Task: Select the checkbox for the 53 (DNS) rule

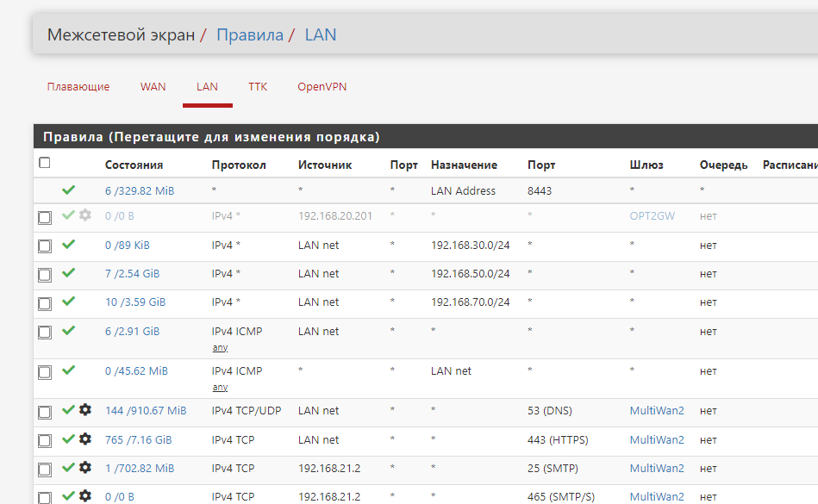Action: [45, 413]
